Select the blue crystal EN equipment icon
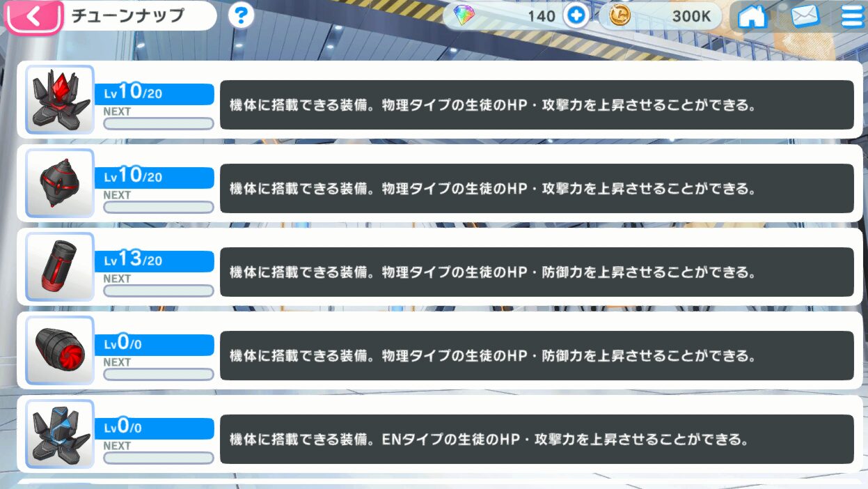Screen dimensions: 868x489 point(60,435)
